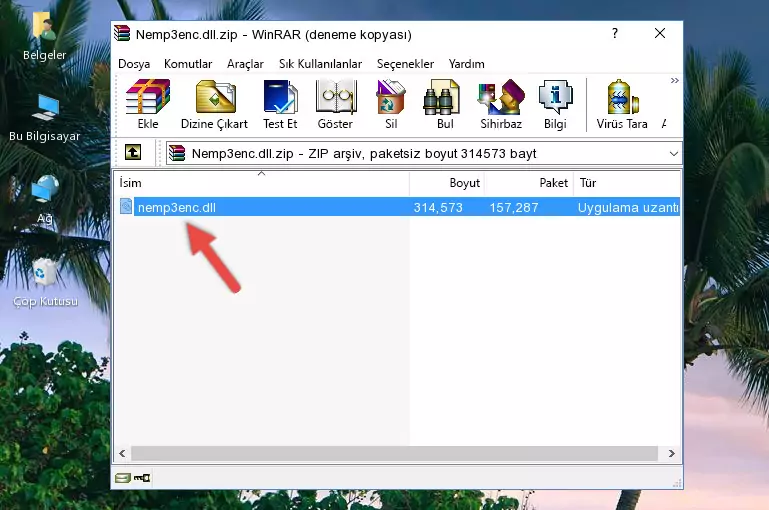Viewport: 769px width, 510px height.
Task: Click horizontal scrollbar left arrow
Action: [123, 454]
